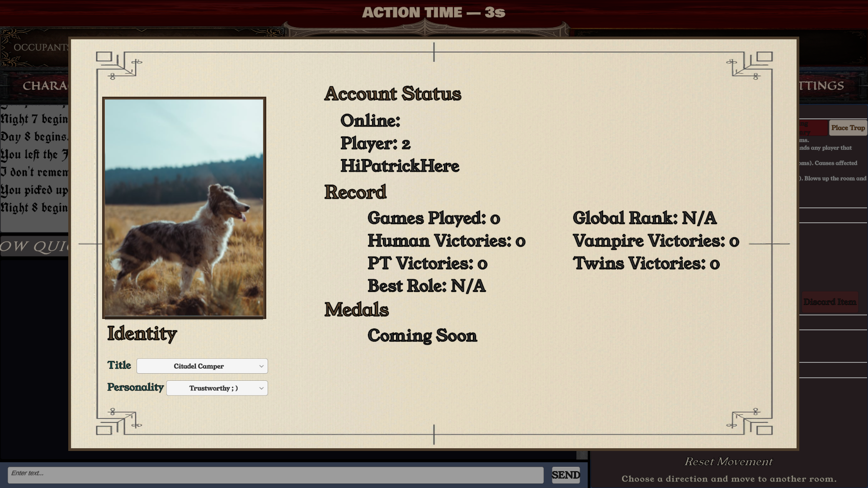Screen dimensions: 868x488
Task: Click the bottom-left corner ornament icon
Action: [118, 421]
